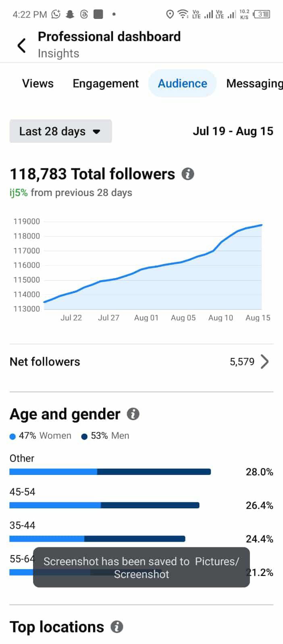Tap the Wi-Fi status icon
This screenshot has height=644, width=283.
(183, 14)
